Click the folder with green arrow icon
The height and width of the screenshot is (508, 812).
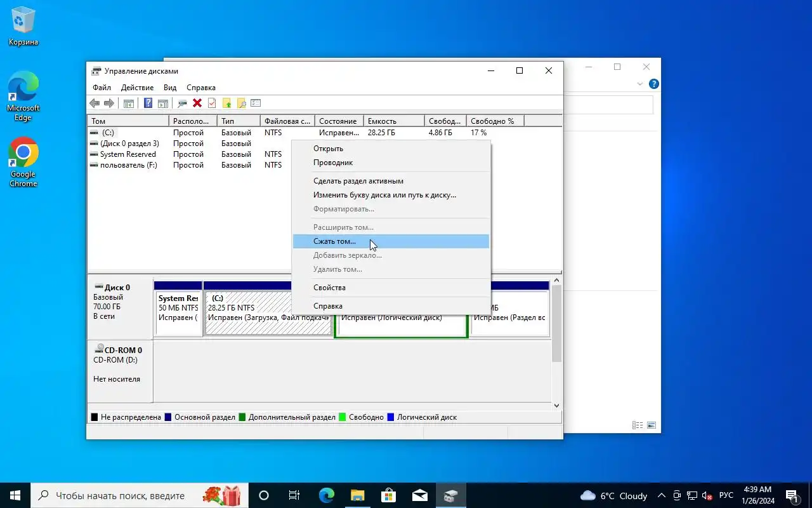pos(226,104)
